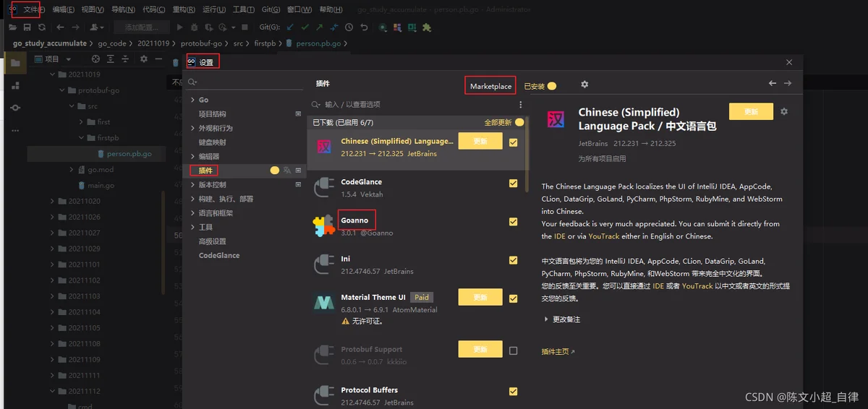Screen dimensions: 868x409
Task: Open the 重构(R) menu
Action: [x=184, y=9]
